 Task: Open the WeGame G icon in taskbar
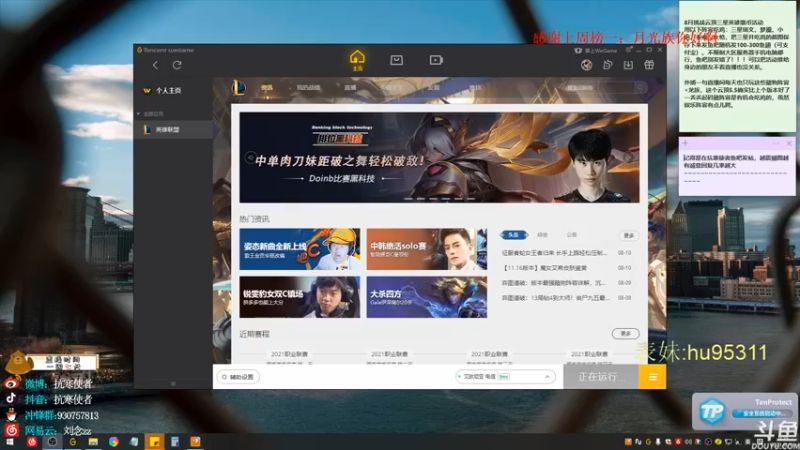click(72, 442)
